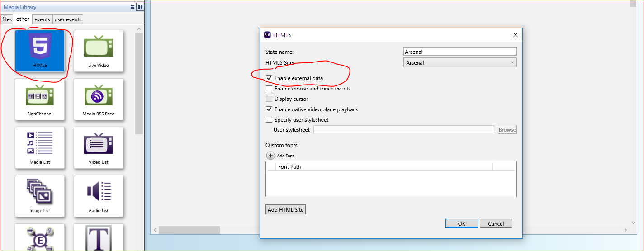Enable mouse and touch events checkbox
Screen dimensions: 644x251
pyautogui.click(x=269, y=89)
